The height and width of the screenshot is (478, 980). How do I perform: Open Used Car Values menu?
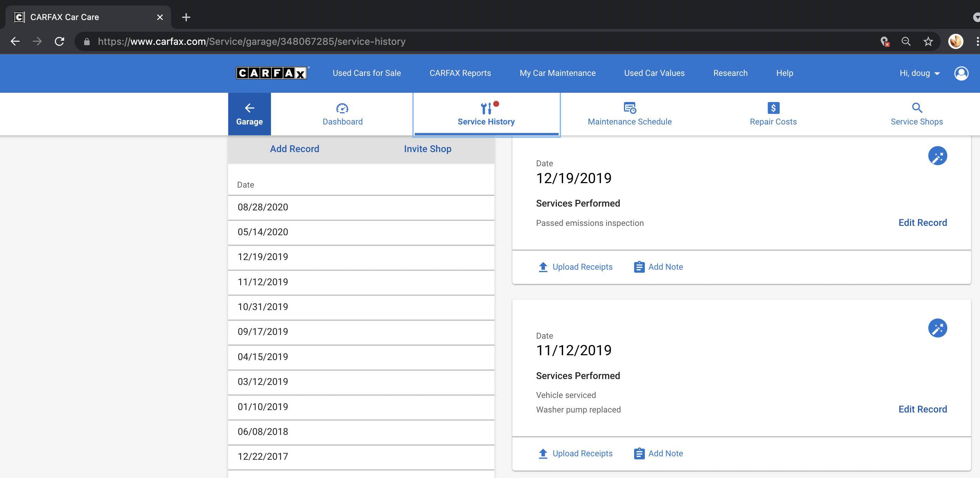pos(654,73)
